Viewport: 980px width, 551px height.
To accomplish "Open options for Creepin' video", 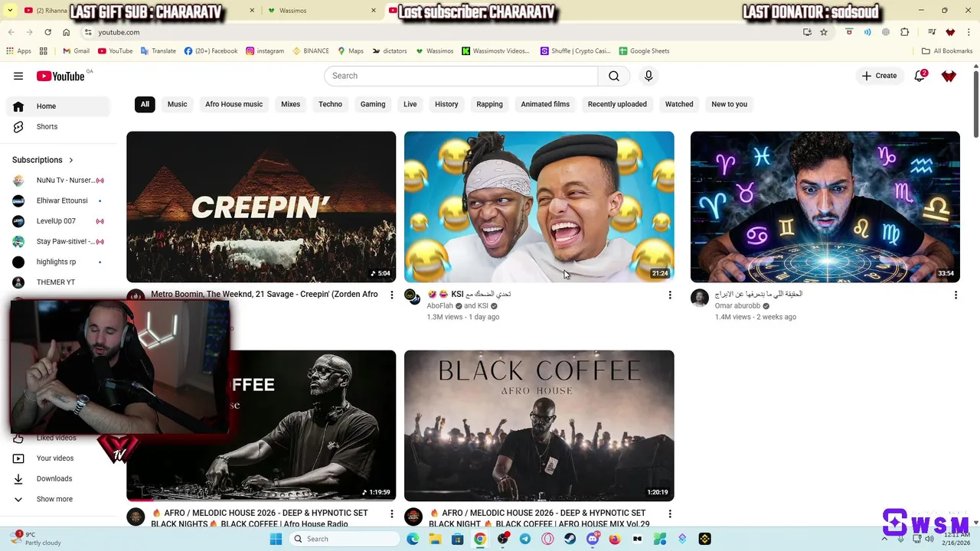I will pos(392,295).
